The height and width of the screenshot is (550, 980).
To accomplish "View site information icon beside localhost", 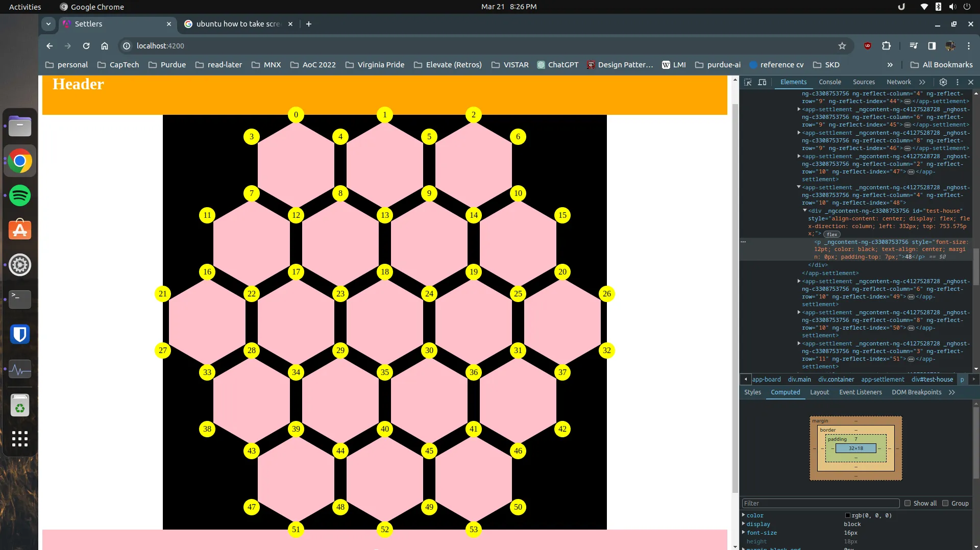I will [x=127, y=46].
